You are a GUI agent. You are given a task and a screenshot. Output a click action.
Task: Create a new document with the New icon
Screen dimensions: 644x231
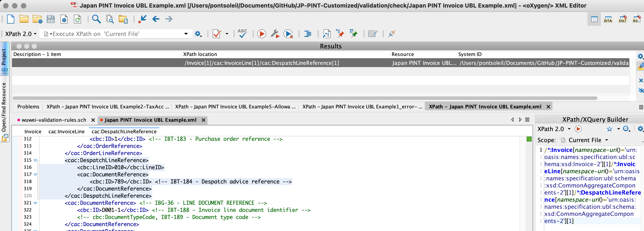pyautogui.click(x=10, y=19)
